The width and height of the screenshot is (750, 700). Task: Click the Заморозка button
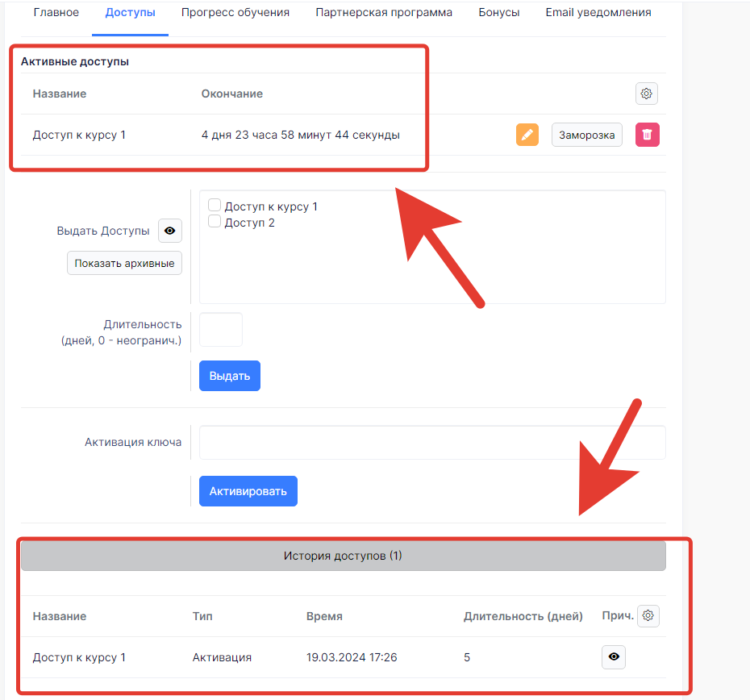tap(586, 135)
